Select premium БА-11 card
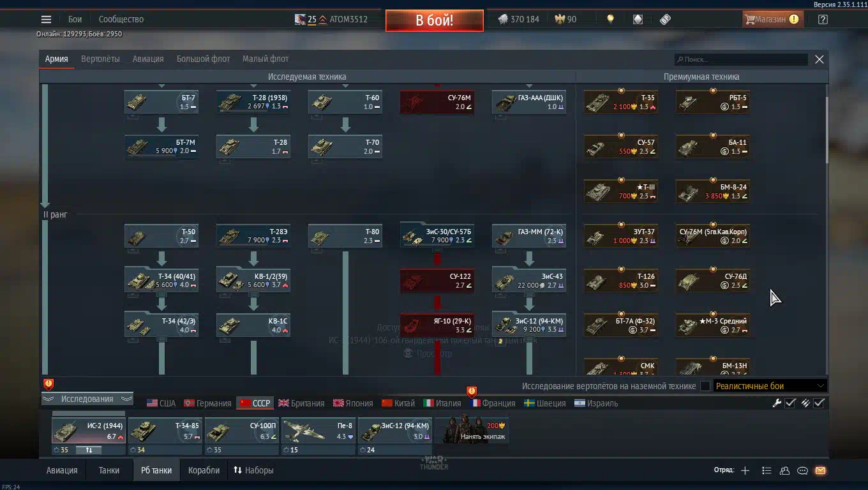 tap(713, 147)
